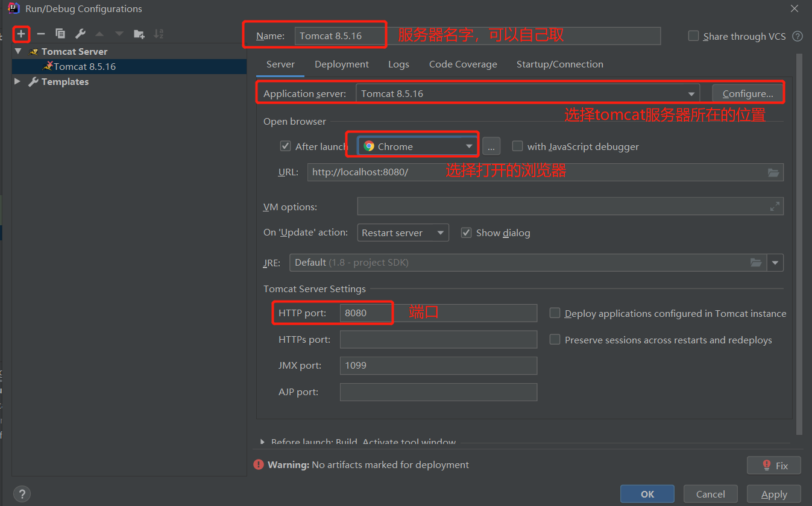
Task: Click HTTP port field
Action: click(x=438, y=313)
